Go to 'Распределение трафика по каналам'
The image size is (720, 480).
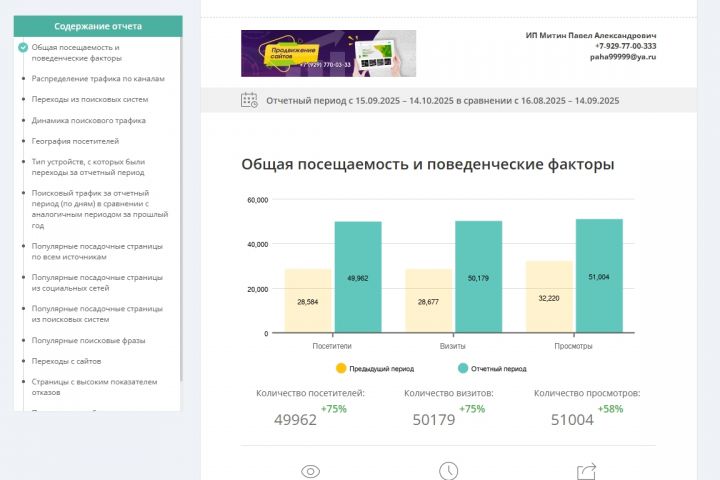[98, 79]
